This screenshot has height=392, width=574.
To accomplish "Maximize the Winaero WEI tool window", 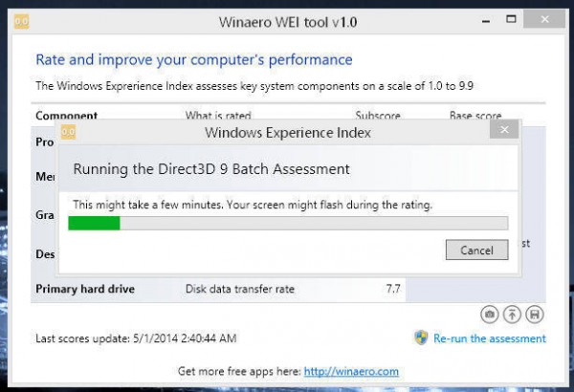I will [511, 19].
